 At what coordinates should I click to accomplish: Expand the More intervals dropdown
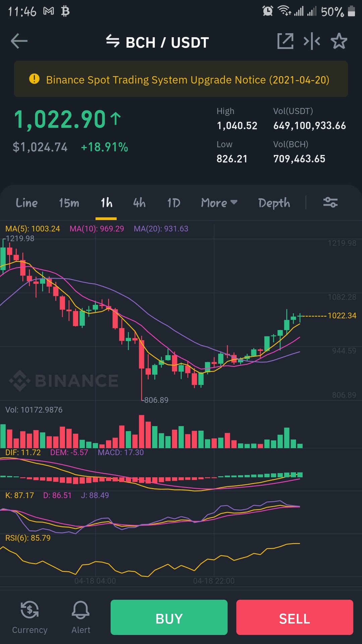coord(219,203)
